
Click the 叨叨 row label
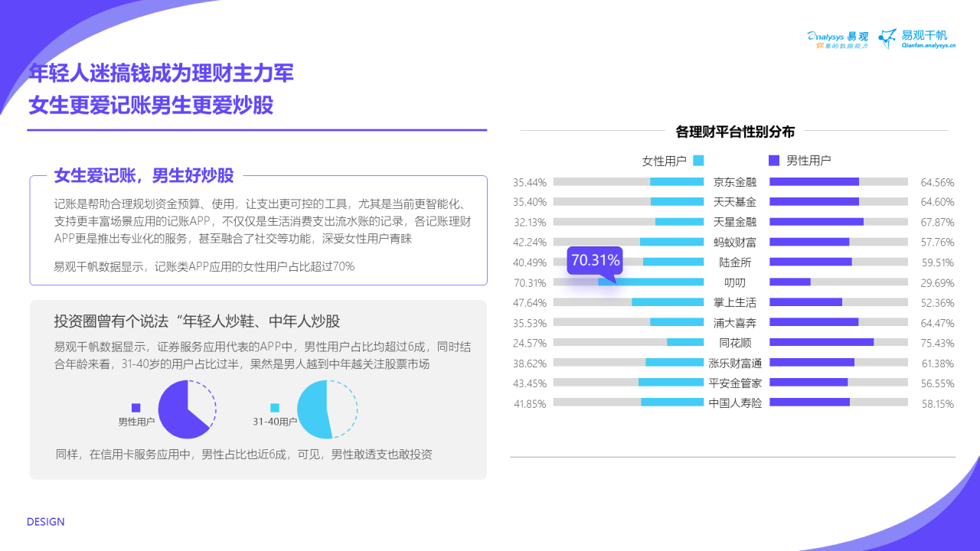pyautogui.click(x=735, y=282)
